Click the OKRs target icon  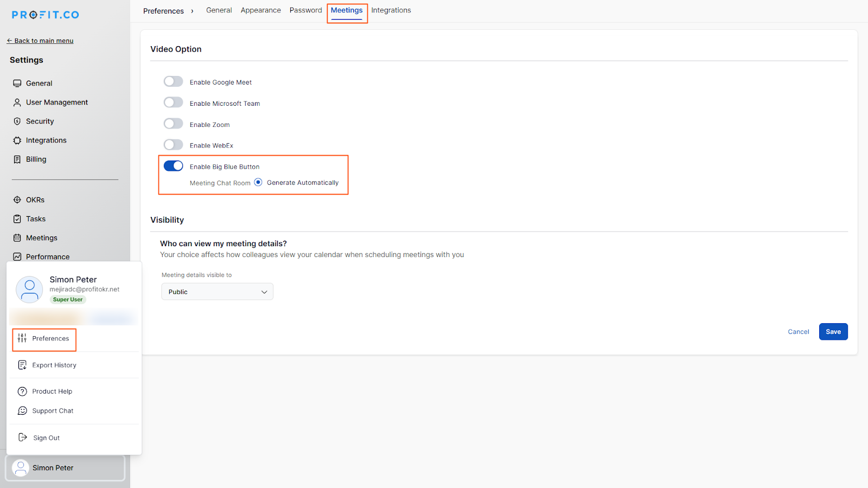[x=17, y=200]
